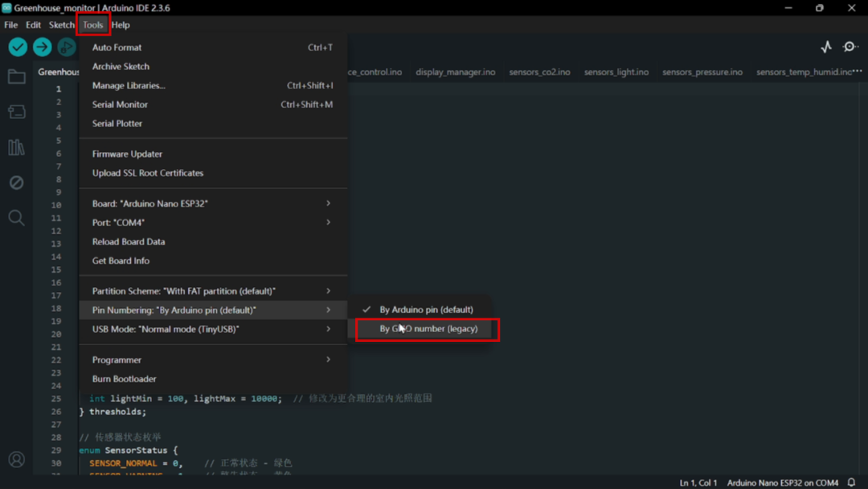Click the SENSOR_NORMAL = 0 code line
The height and width of the screenshot is (489, 868).
coord(136,463)
